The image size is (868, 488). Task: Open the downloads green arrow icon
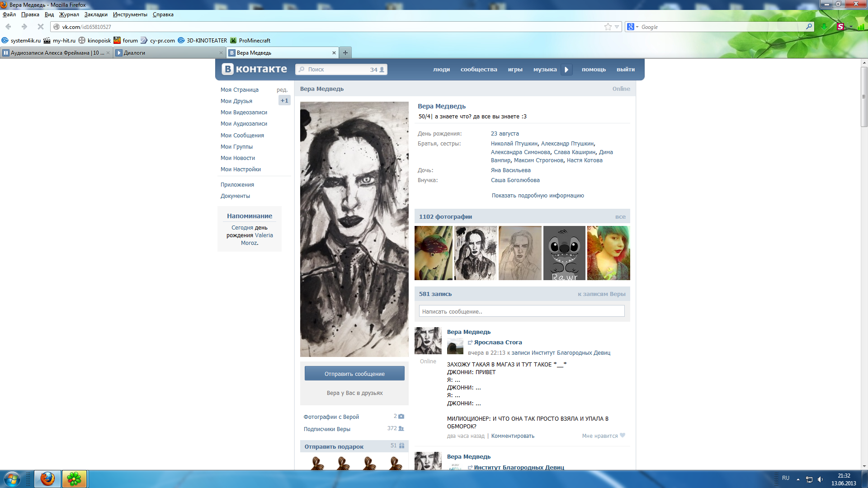(824, 27)
